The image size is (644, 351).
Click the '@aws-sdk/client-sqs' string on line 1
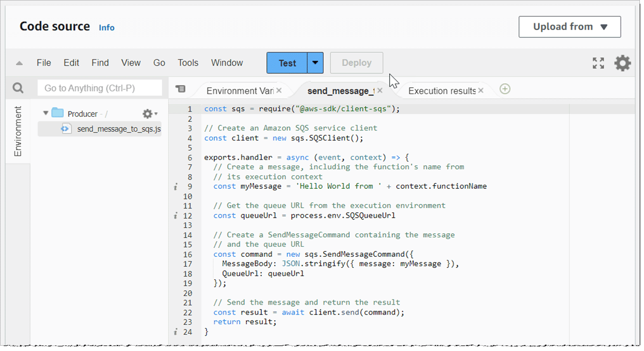click(343, 109)
